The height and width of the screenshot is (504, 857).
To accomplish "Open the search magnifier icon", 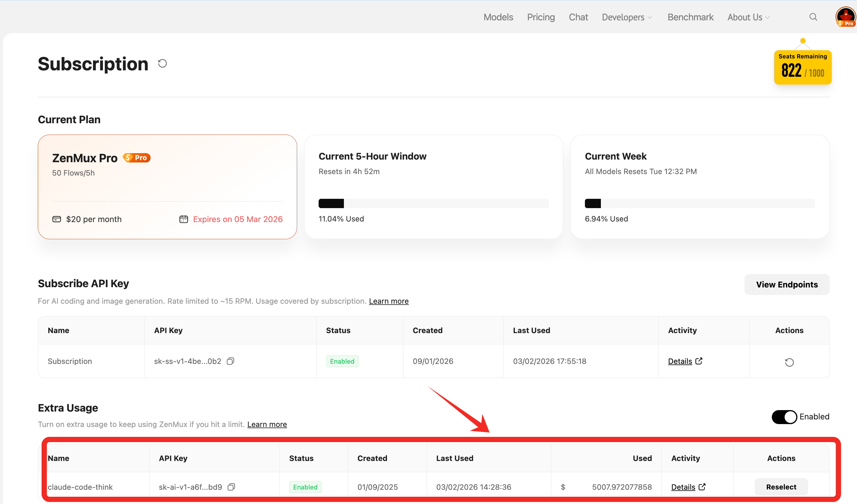I will pos(813,17).
